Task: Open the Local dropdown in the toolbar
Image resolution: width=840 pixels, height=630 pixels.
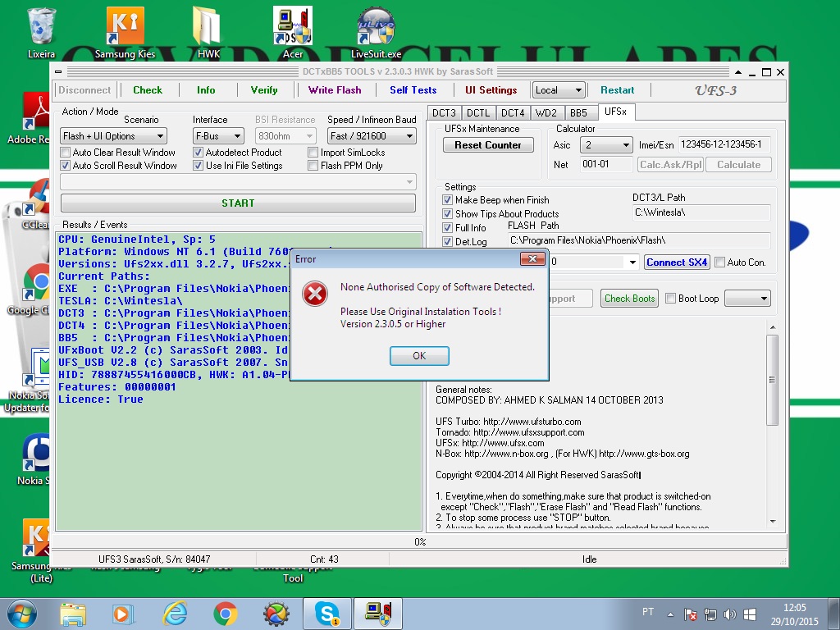Action: (559, 90)
